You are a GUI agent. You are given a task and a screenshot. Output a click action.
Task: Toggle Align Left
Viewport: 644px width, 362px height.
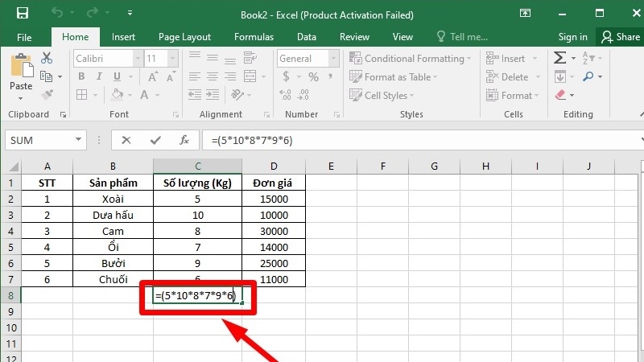tap(194, 76)
